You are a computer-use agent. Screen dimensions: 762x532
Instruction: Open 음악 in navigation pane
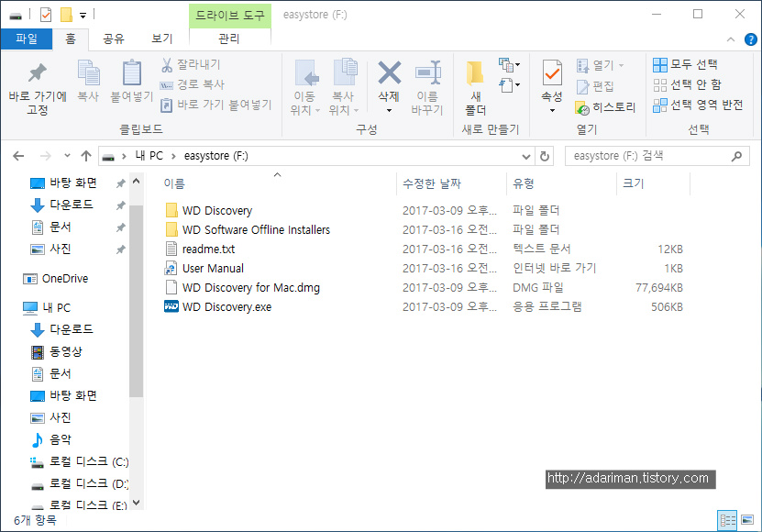point(61,440)
